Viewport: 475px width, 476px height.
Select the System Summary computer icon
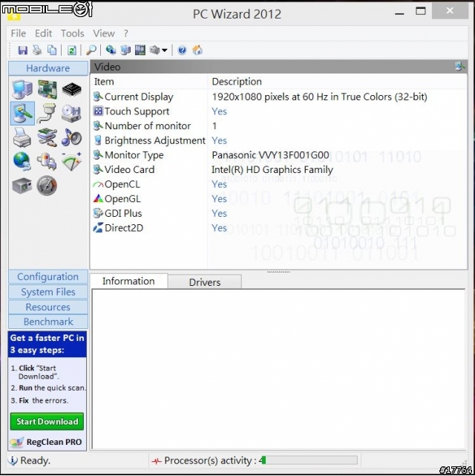(22, 90)
